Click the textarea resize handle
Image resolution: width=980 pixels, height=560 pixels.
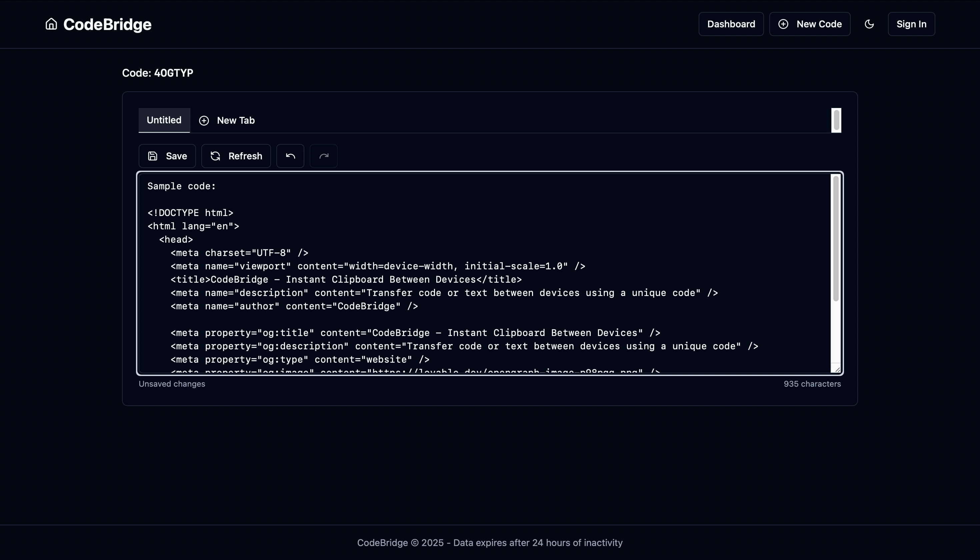tap(837, 369)
